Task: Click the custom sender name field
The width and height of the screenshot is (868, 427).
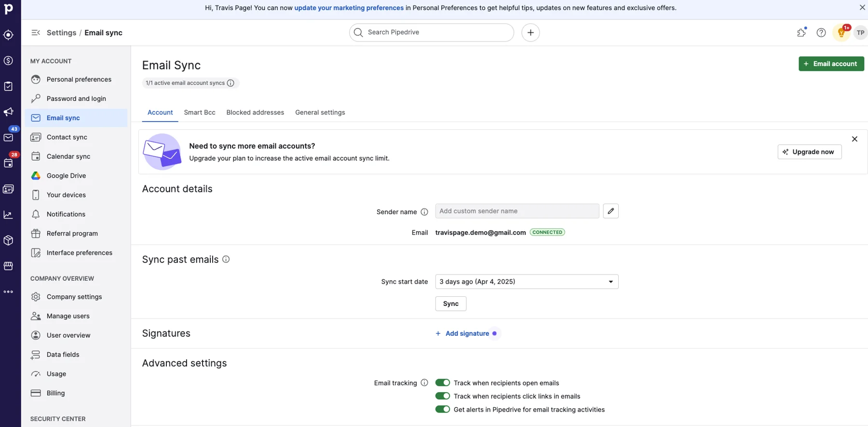Action: coord(517,211)
